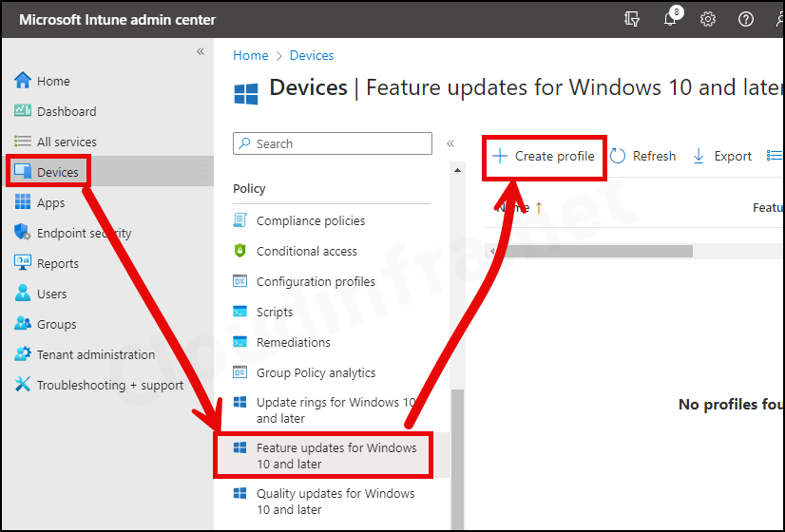Viewport: 785px width, 532px height.
Task: Click the Copilot/filter icon in top bar
Action: click(632, 19)
